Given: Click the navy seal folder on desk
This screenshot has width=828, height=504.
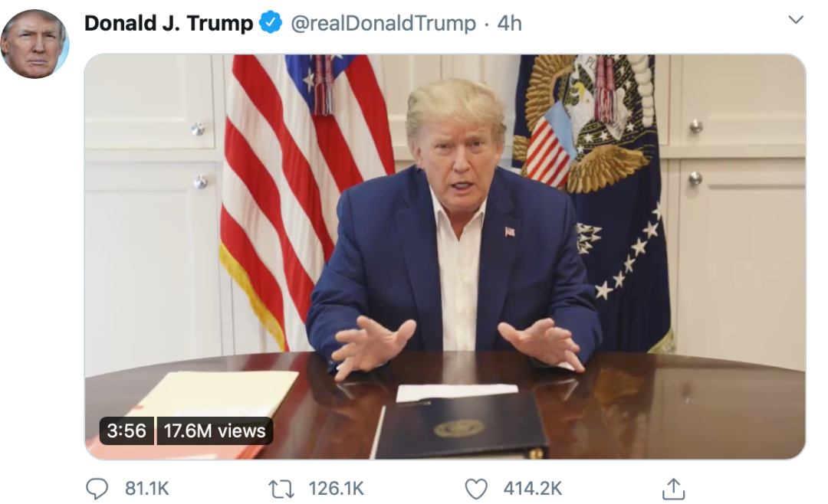Looking at the screenshot, I should (459, 427).
